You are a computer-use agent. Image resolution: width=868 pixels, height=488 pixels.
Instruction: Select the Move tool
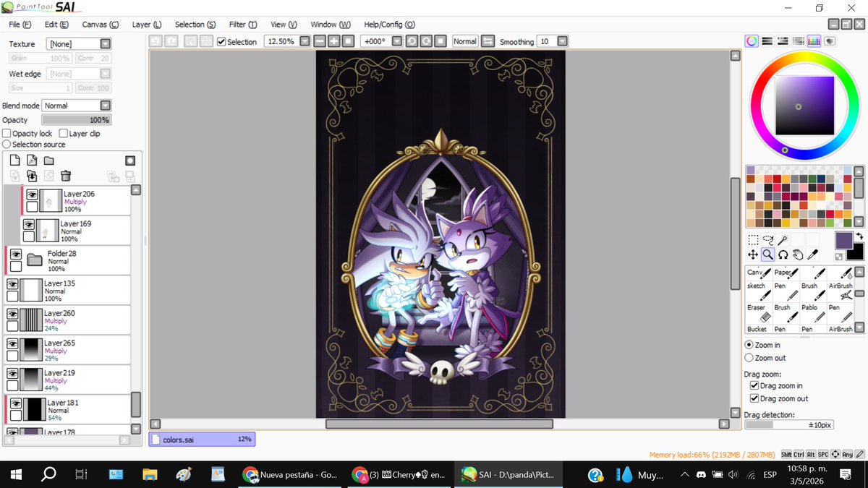[x=753, y=254]
